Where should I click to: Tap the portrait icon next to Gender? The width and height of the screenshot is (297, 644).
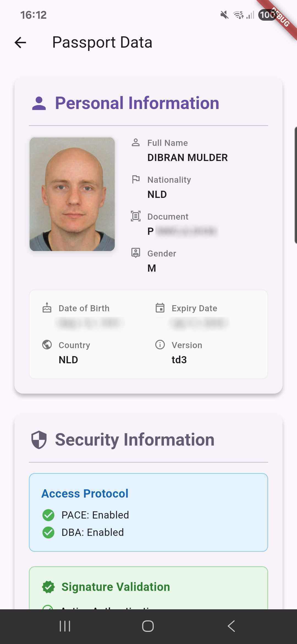tap(136, 253)
